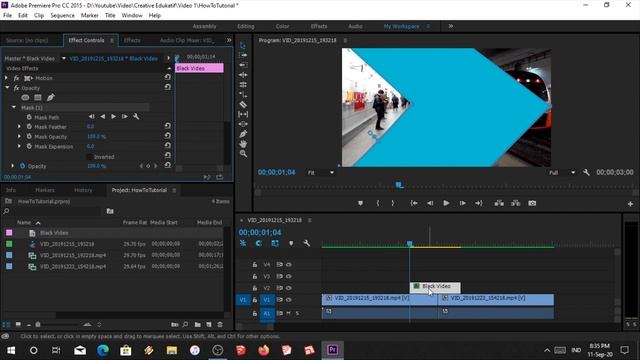640x360 pixels.
Task: Sort Project panel by Name column
Action: point(24,222)
